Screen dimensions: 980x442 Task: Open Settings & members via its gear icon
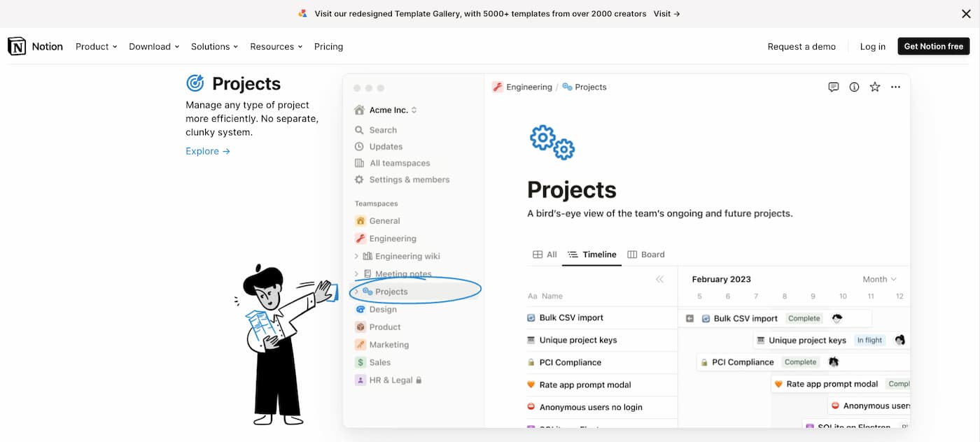pos(359,180)
